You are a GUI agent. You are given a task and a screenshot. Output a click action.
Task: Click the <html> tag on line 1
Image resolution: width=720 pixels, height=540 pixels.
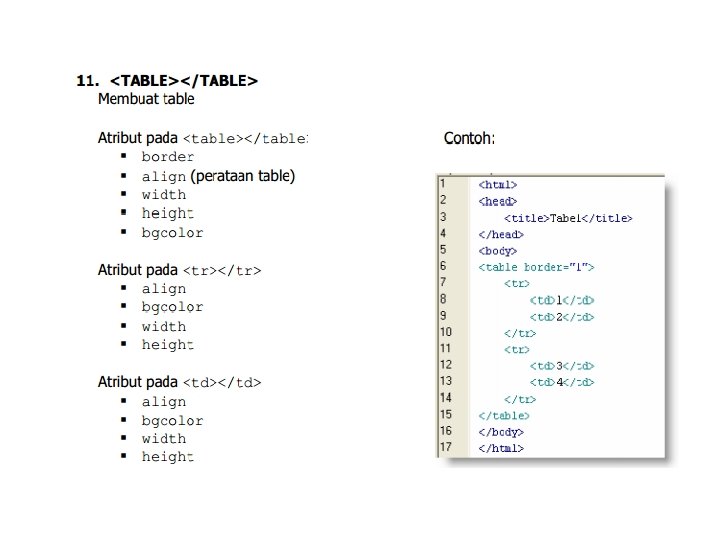click(497, 185)
